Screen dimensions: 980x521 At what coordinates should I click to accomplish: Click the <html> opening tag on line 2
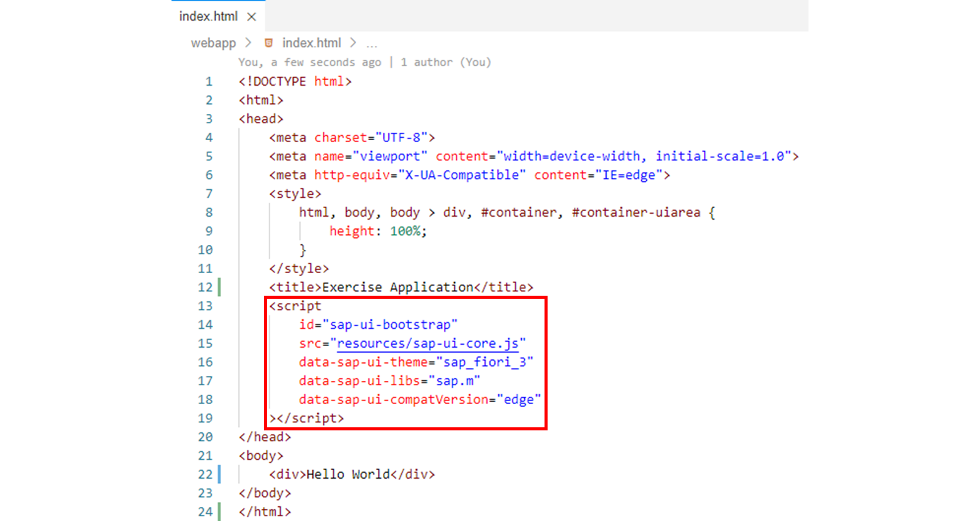tap(261, 100)
